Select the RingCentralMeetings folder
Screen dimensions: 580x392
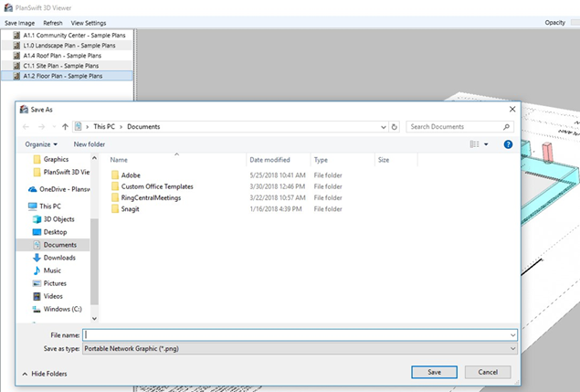point(146,197)
